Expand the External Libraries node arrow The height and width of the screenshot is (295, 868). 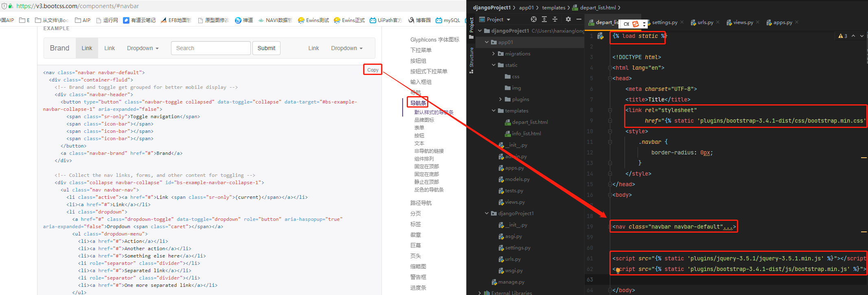click(x=480, y=293)
